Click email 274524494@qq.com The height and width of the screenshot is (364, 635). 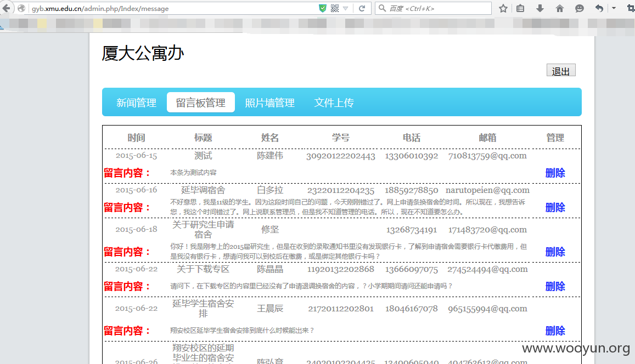tap(487, 269)
